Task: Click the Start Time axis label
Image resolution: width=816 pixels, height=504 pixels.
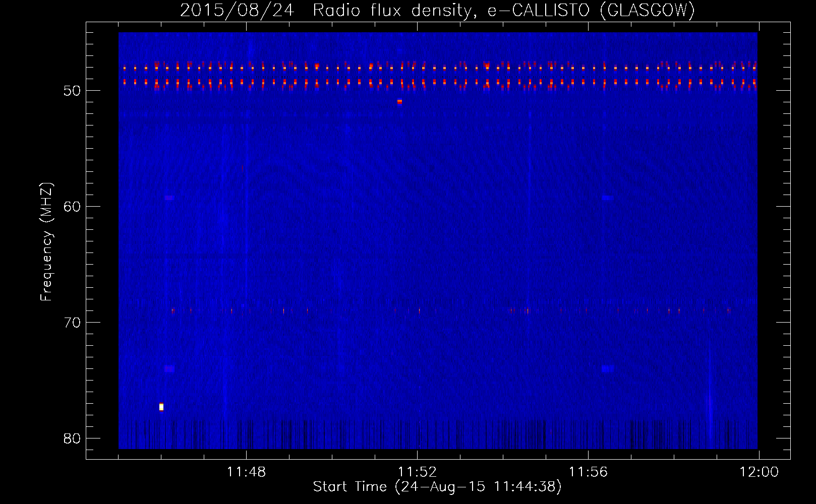Action: (437, 487)
